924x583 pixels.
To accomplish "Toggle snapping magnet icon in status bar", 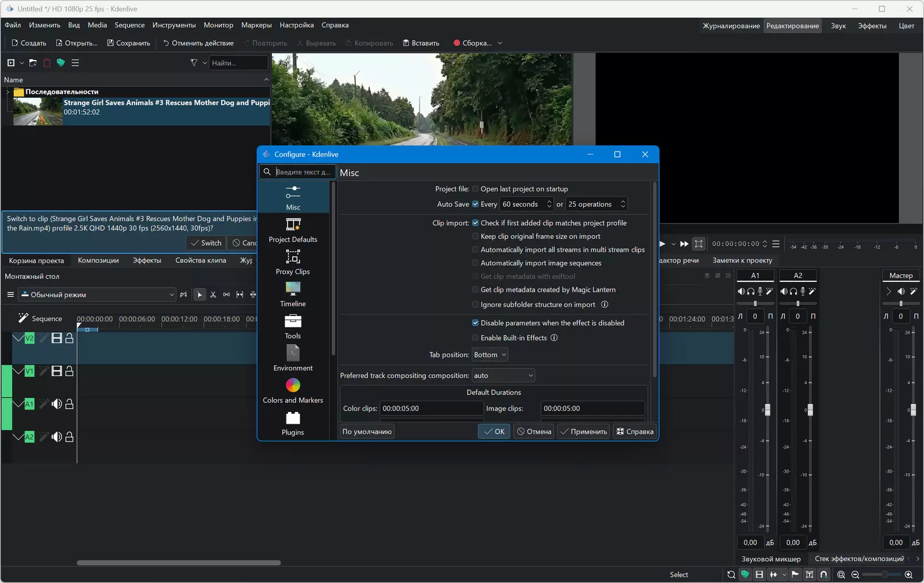I will point(823,574).
